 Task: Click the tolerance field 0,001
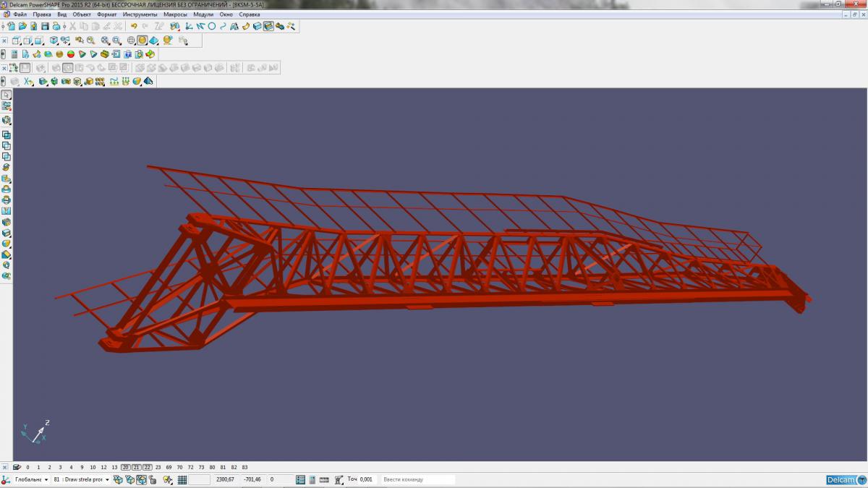point(367,479)
